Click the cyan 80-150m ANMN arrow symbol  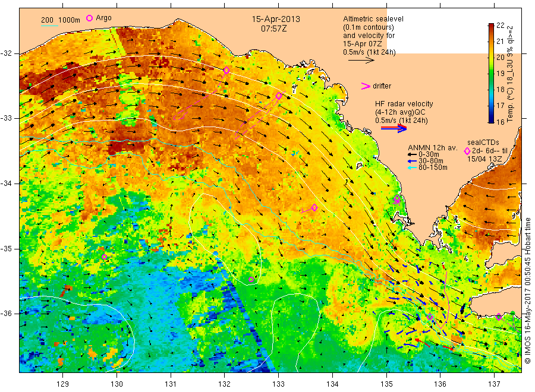click(413, 167)
